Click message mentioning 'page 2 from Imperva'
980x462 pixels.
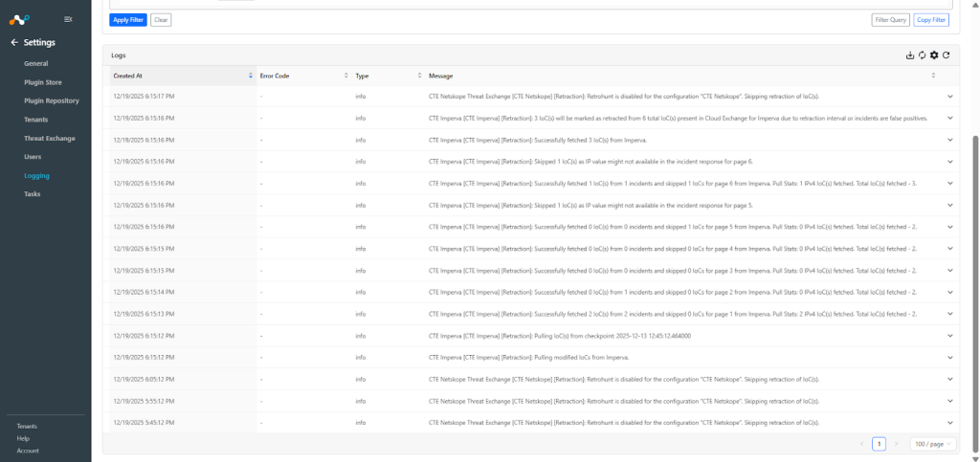tap(673, 292)
